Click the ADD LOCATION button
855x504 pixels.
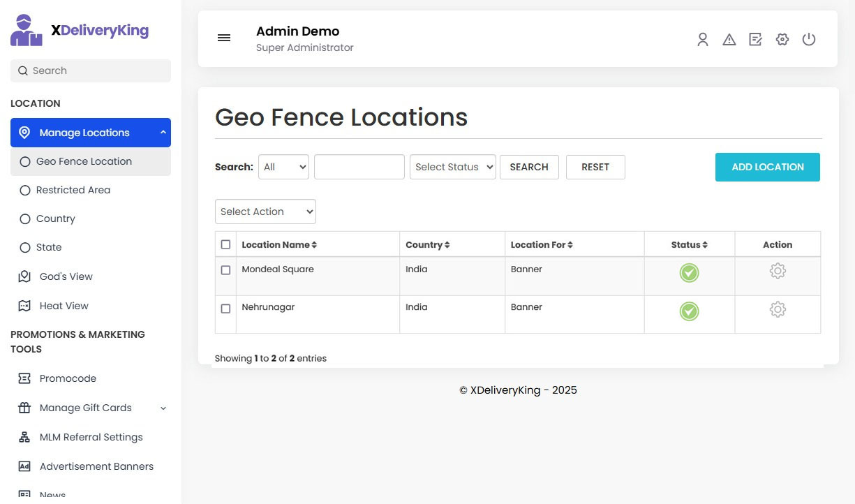(767, 167)
